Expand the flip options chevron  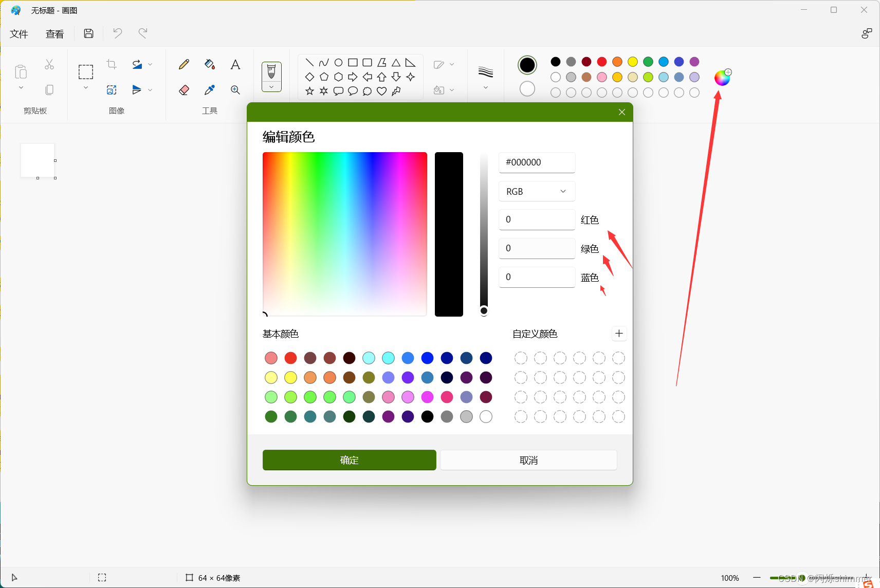(150, 90)
